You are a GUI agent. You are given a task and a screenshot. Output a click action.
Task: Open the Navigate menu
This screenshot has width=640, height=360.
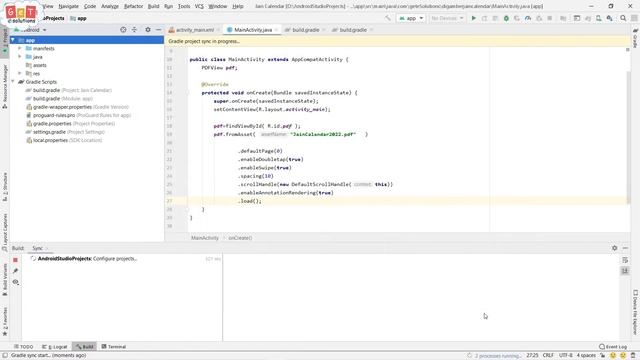(68, 6)
